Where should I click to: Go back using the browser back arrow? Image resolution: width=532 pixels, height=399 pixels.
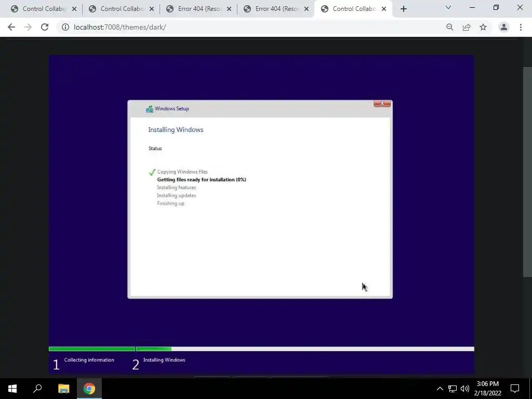[x=11, y=27]
